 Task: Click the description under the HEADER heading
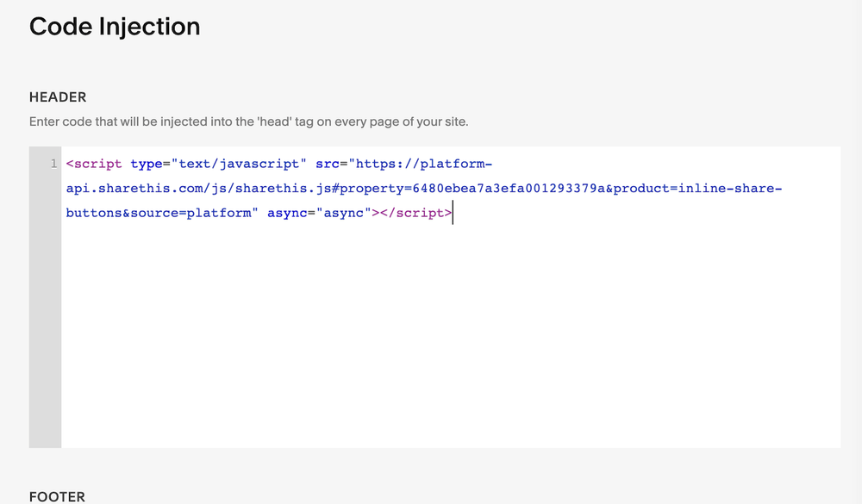(x=249, y=121)
